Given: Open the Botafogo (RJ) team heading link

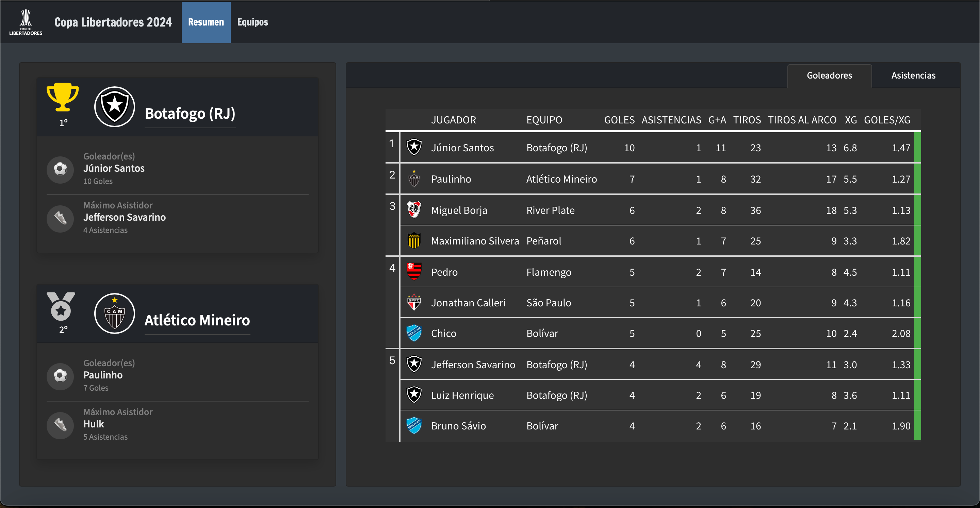Looking at the screenshot, I should pyautogui.click(x=190, y=113).
